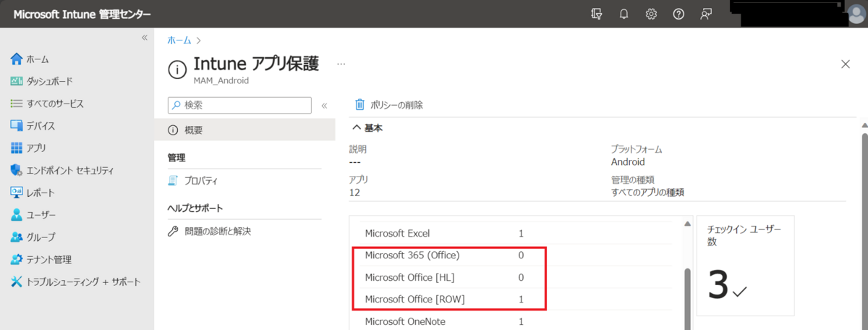The width and height of the screenshot is (868, 330).
Task: Click the トラブルシューティング + サポート tools icon
Action: click(x=17, y=282)
